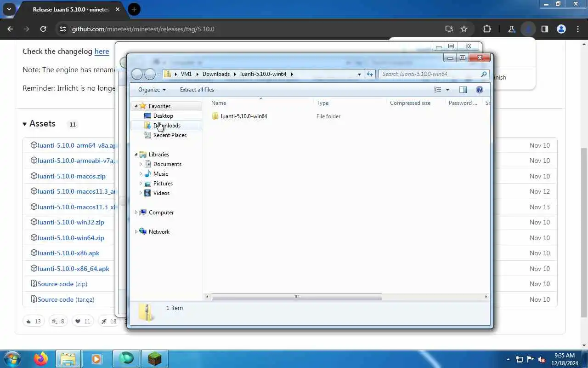This screenshot has height=368, width=588.
Task: Click Extract all files
Action: tap(197, 90)
